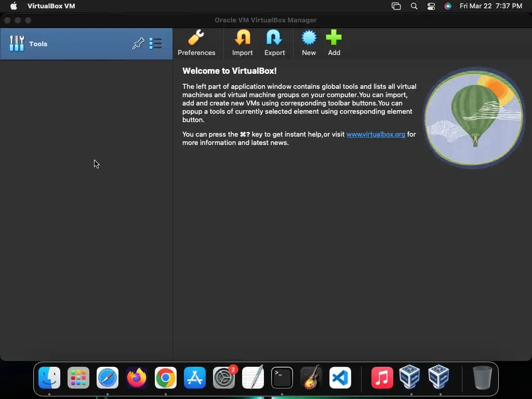Open Trash from the Dock

[482, 378]
